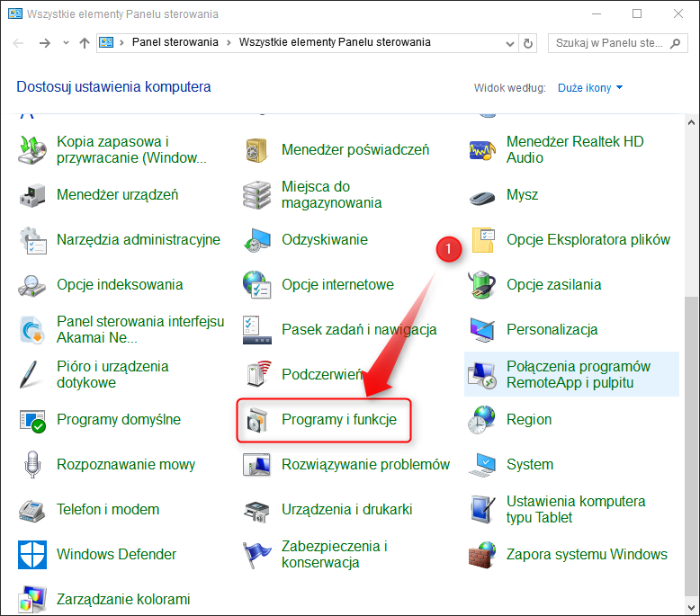Open the Rozwiązywanie problemów link
The image size is (700, 616).
(x=365, y=465)
